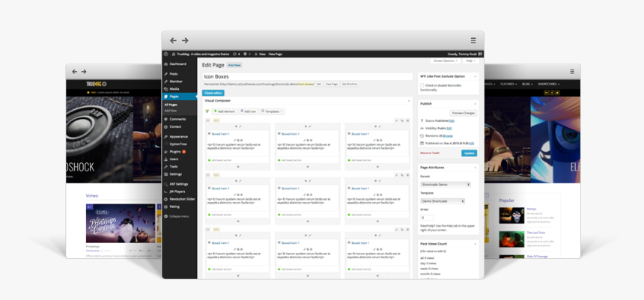Collapse the admin sidebar menu
This screenshot has width=644, height=300.
(x=179, y=215)
